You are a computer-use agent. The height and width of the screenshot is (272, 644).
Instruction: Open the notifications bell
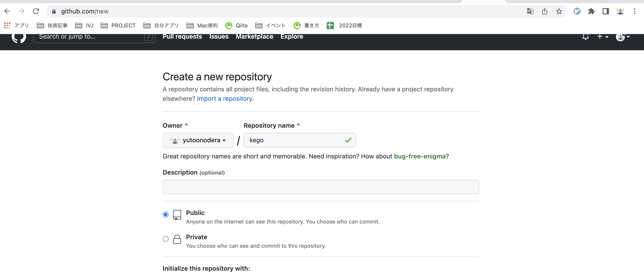click(x=585, y=37)
